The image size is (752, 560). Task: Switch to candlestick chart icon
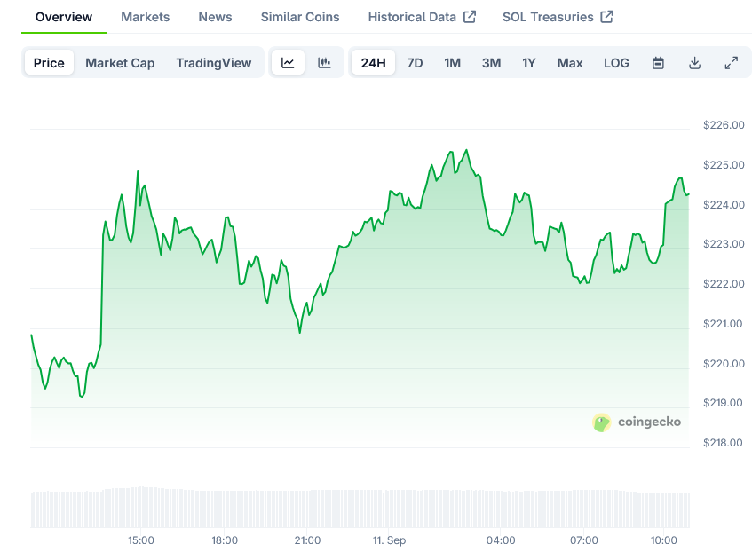click(324, 63)
